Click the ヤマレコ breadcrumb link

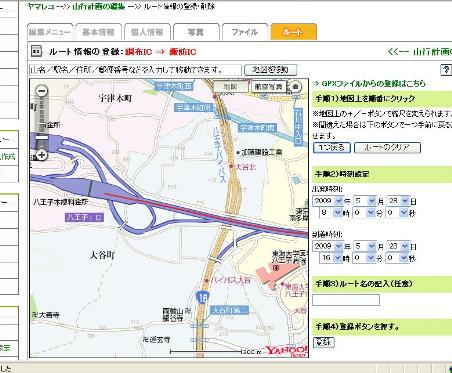41,6
